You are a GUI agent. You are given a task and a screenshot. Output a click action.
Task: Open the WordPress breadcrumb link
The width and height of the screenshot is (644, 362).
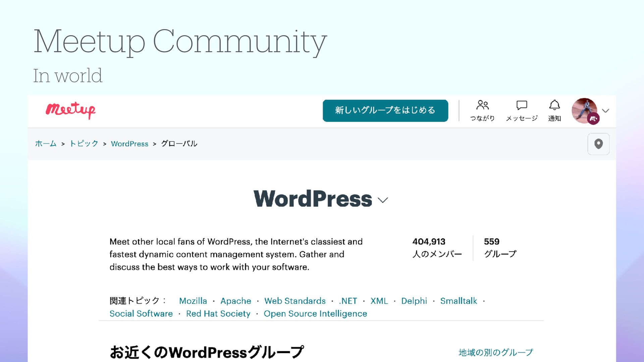(x=129, y=144)
